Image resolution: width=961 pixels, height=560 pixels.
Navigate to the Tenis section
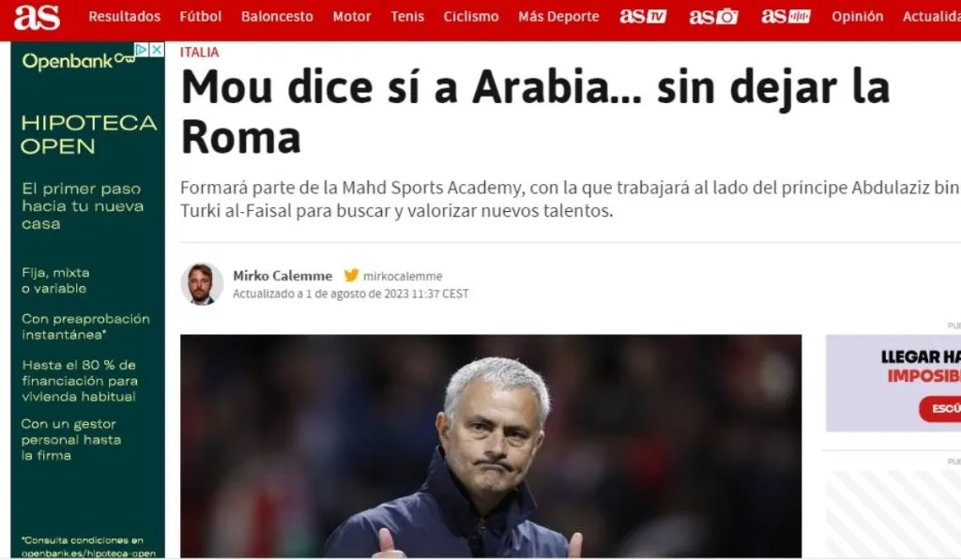coord(407,17)
